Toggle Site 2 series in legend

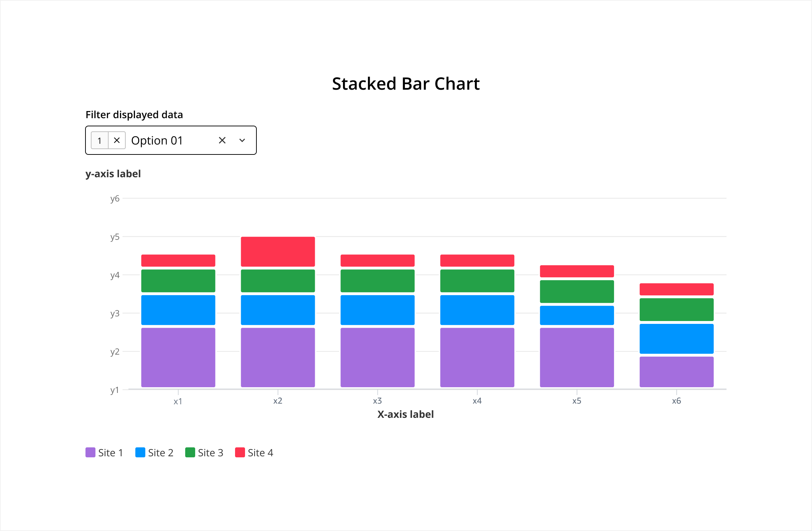(x=155, y=452)
